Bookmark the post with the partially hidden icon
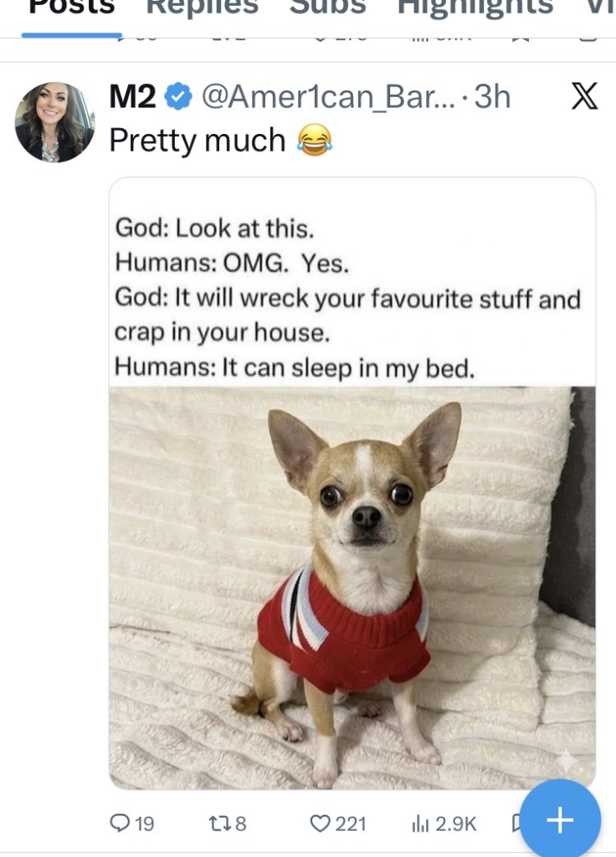616x857 pixels. click(515, 824)
